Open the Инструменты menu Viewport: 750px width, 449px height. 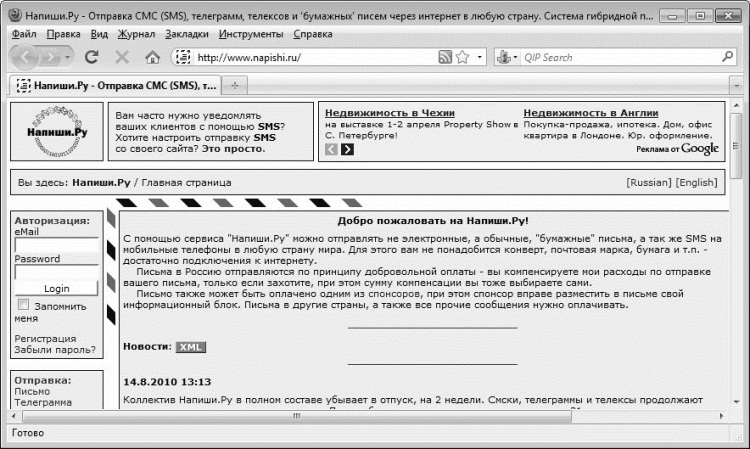tap(251, 34)
